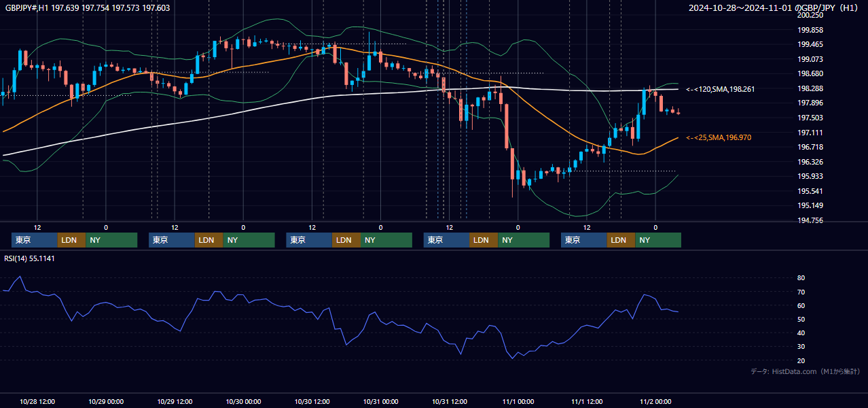
Task: Click the 198.288 price axis label
Action: coord(810,88)
